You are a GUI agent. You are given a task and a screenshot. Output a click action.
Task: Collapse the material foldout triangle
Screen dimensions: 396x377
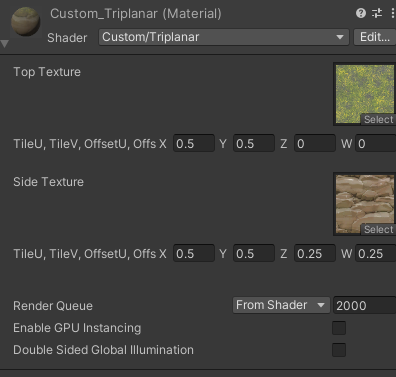click(5, 44)
